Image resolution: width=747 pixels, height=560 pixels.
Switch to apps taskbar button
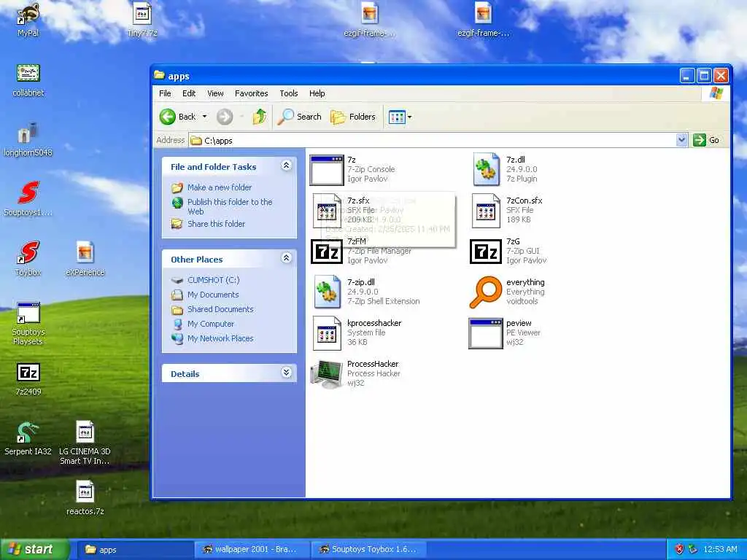134,550
